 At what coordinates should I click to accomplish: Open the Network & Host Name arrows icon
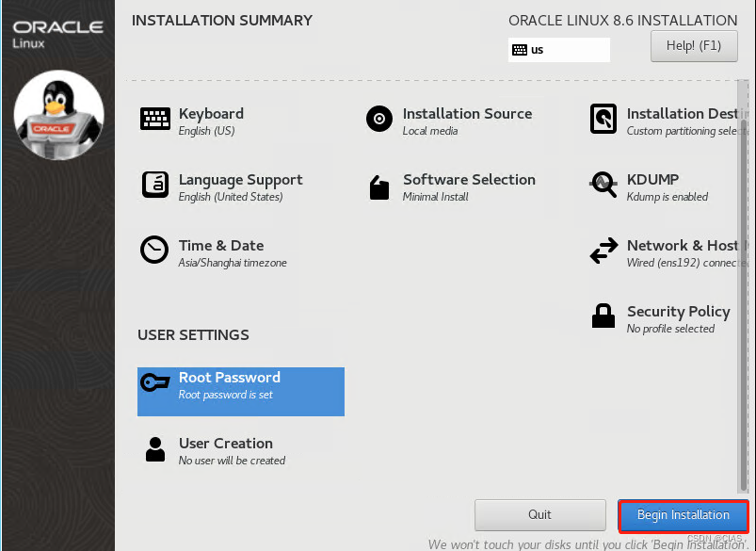pyautogui.click(x=603, y=251)
